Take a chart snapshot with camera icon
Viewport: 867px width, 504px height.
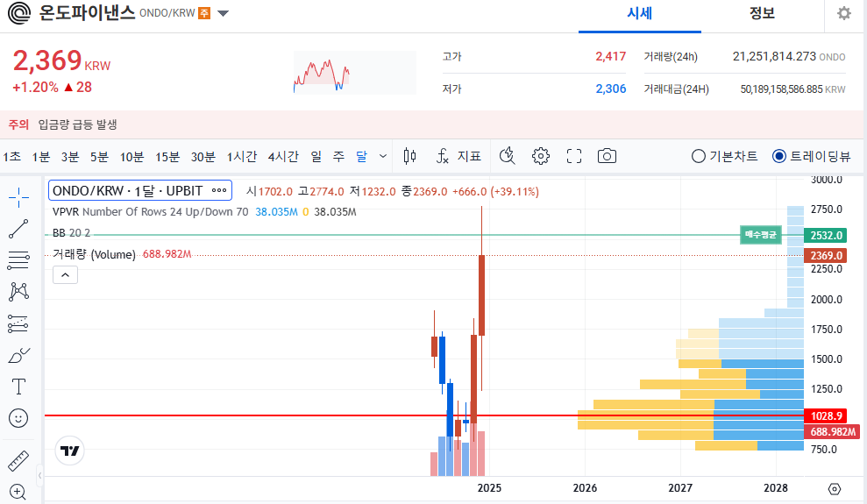[608, 156]
